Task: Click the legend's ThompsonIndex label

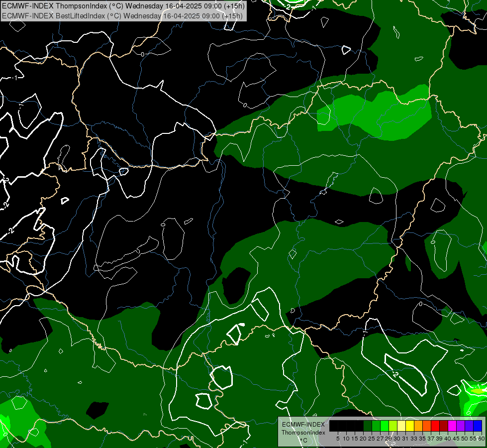Action: 303,433
